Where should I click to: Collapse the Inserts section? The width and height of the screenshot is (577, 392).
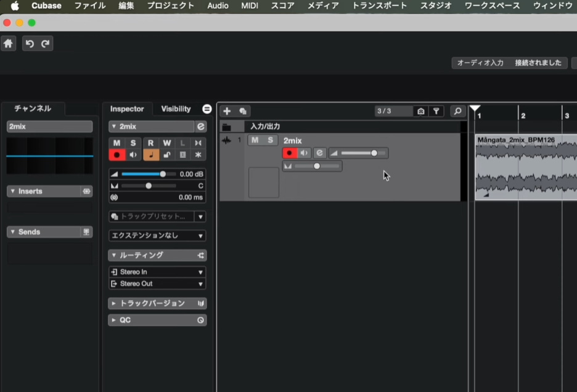13,192
